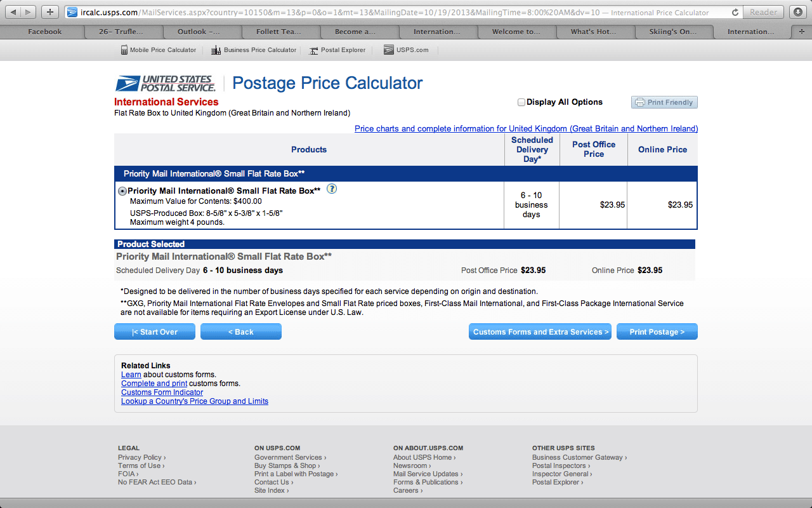812x508 pixels.
Task: Open Customs Forms and Extra Services
Action: click(540, 331)
